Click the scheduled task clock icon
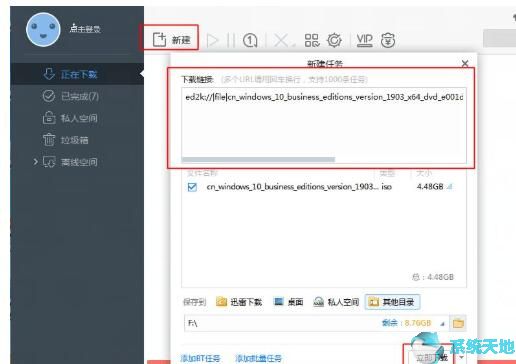The height and width of the screenshot is (364, 516). point(250,41)
